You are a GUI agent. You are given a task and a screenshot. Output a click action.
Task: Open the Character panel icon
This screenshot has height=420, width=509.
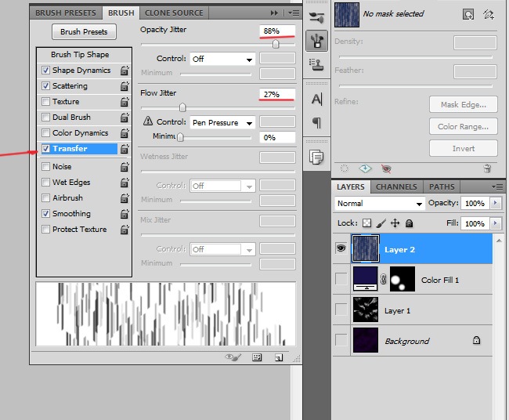click(x=317, y=99)
